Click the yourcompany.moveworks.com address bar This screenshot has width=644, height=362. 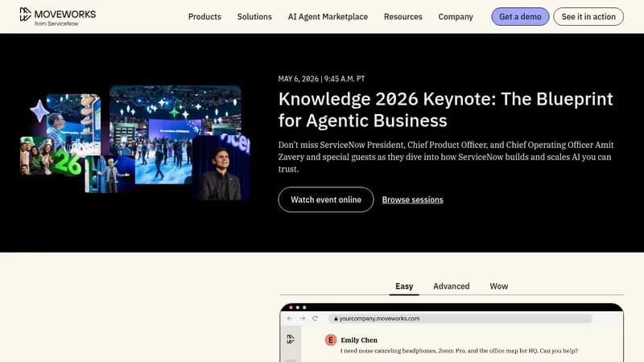coord(460,319)
